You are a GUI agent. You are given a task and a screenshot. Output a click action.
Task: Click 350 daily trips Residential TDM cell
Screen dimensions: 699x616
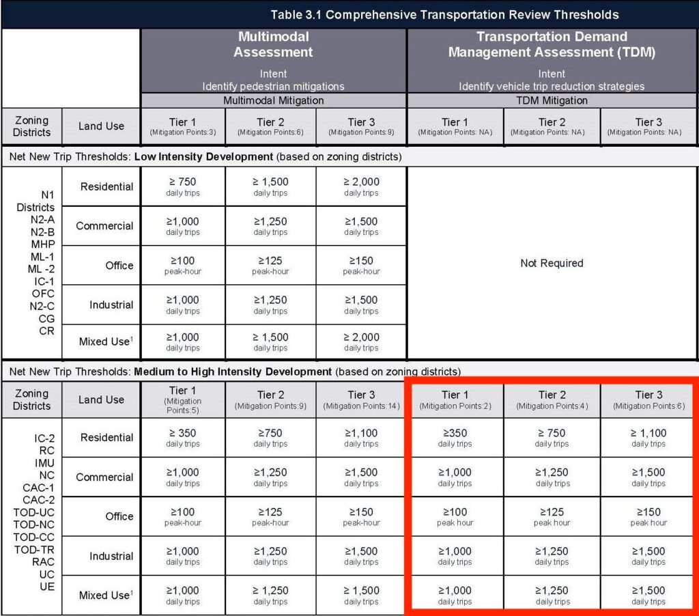point(455,436)
